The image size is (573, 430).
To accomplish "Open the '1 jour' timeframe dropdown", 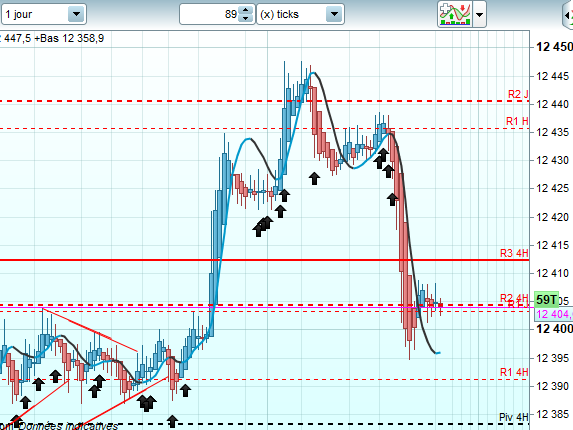I will click(43, 14).
